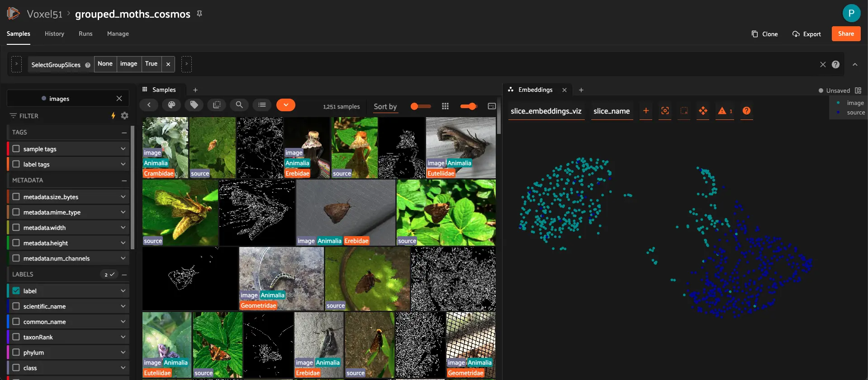Open the Runs tab
The height and width of the screenshot is (380, 868).
(85, 34)
